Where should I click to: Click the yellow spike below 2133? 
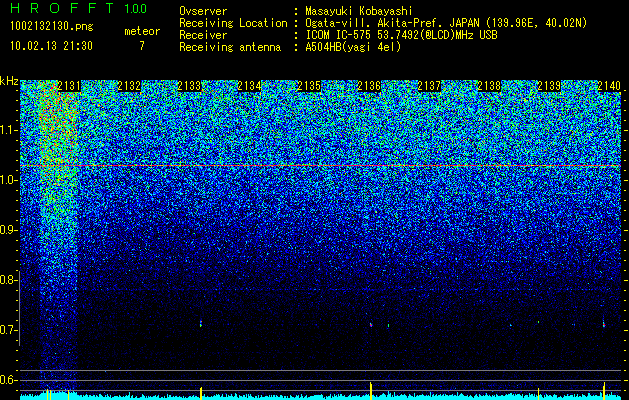[x=201, y=393]
